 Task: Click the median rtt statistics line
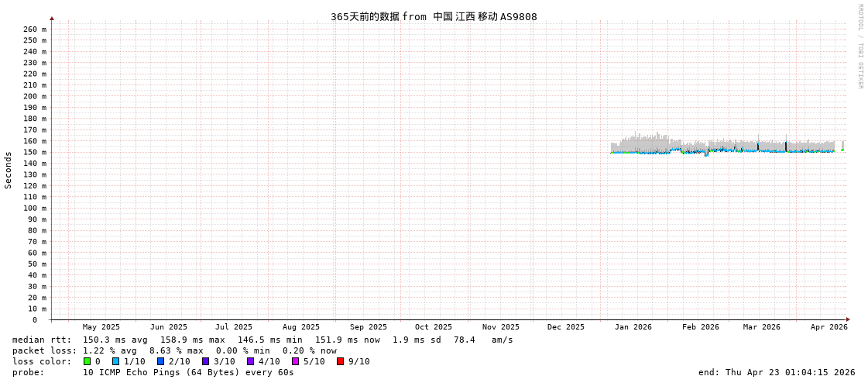click(262, 340)
